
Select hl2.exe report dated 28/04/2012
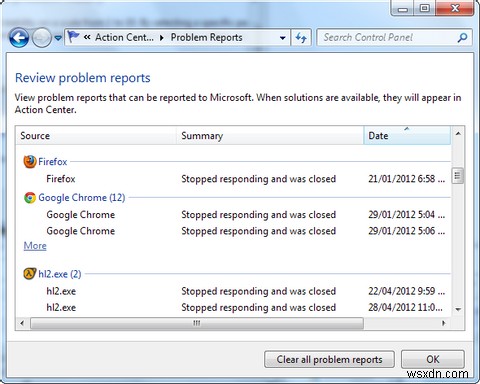(x=233, y=307)
